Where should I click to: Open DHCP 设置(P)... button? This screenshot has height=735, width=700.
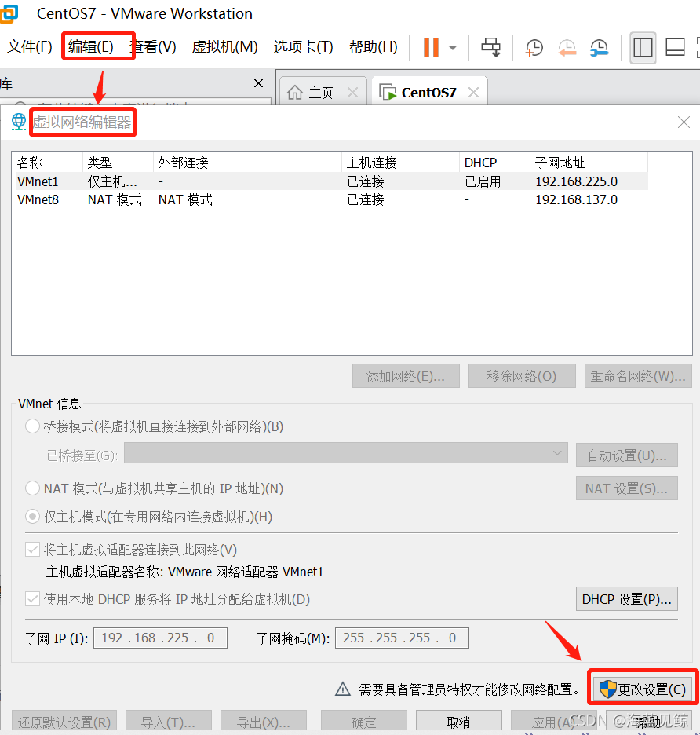[x=627, y=599]
